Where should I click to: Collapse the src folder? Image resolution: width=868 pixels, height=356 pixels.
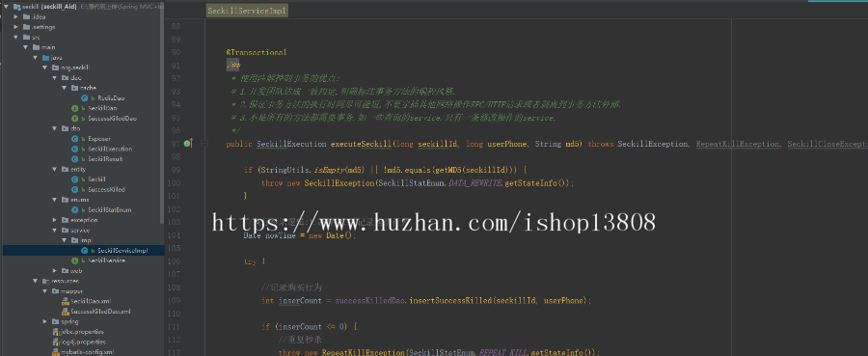16,37
